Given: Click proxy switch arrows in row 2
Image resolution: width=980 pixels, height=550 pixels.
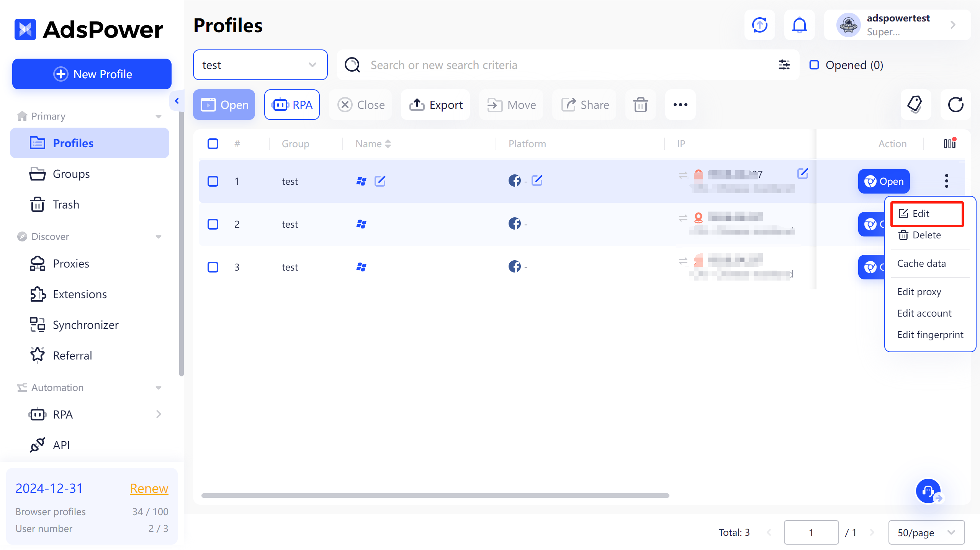Looking at the screenshot, I should [683, 218].
